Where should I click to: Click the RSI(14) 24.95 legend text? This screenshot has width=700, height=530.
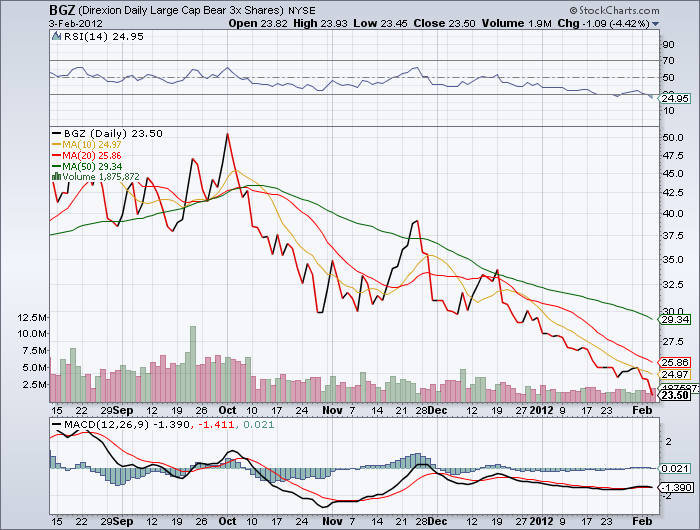[104, 37]
